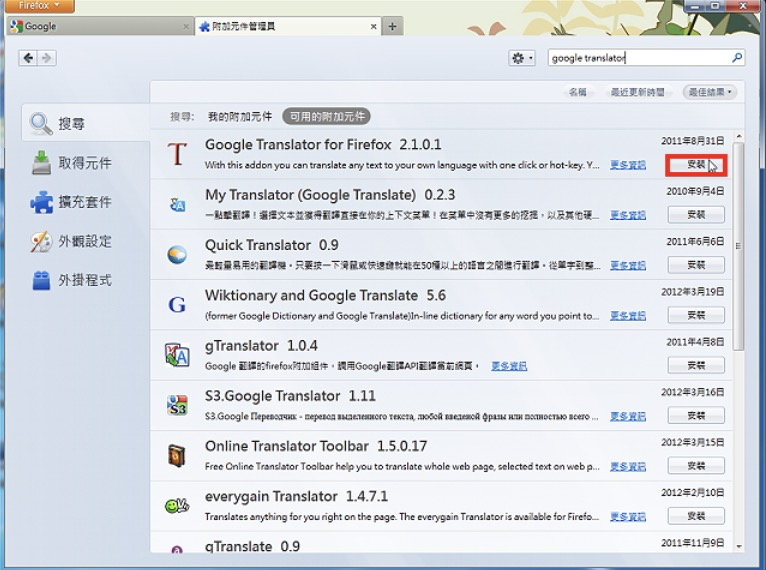Click the My Translator add-on icon
Screen dimensions: 766x570
(x=177, y=205)
